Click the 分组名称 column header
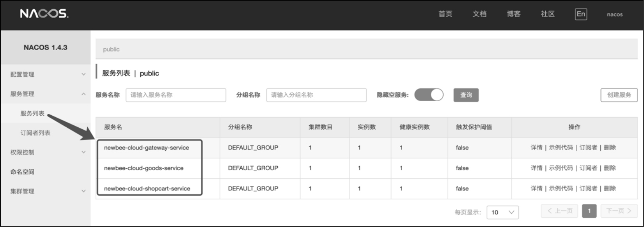This screenshot has height=227, width=644. tap(240, 127)
